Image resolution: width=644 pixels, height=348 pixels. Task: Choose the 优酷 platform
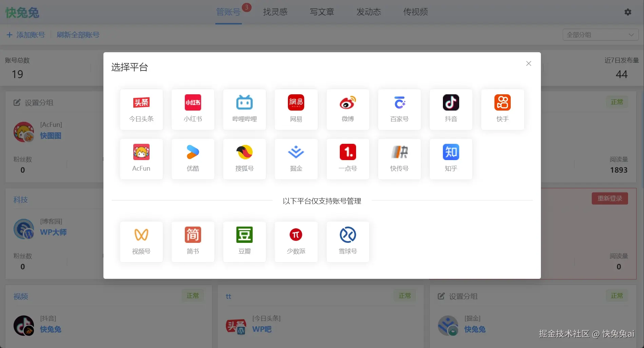[193, 159]
